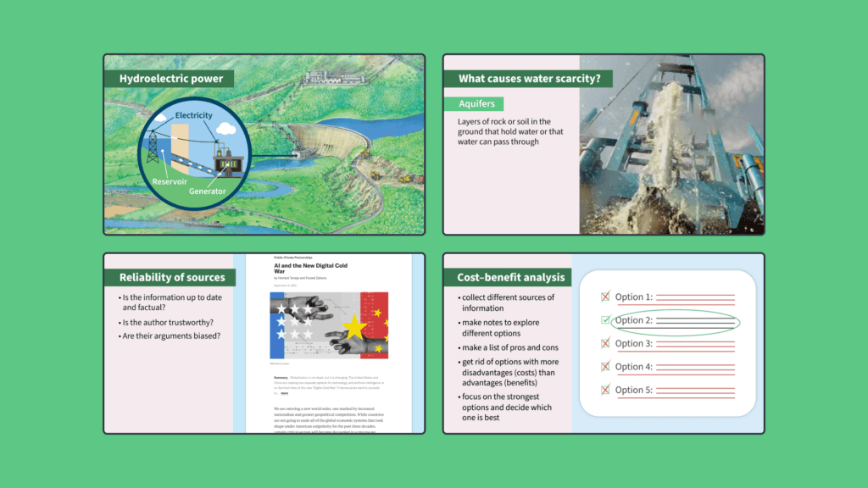Click the Reservoir label in the hydroelectric diagram
Screen dimensions: 868x488
click(x=170, y=180)
